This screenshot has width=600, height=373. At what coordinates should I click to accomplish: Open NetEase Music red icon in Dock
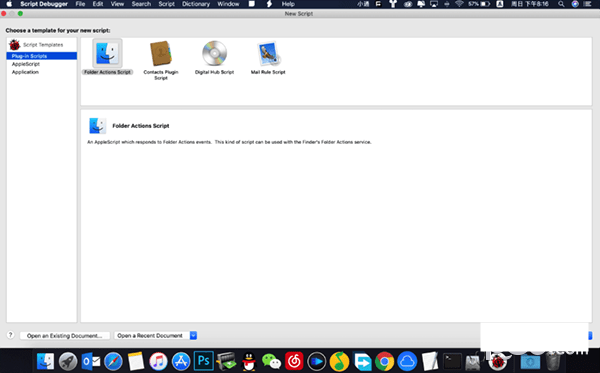point(294,361)
